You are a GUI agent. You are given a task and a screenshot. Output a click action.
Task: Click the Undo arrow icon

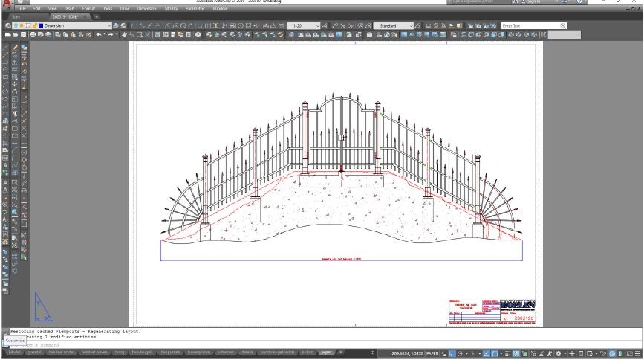97,35
